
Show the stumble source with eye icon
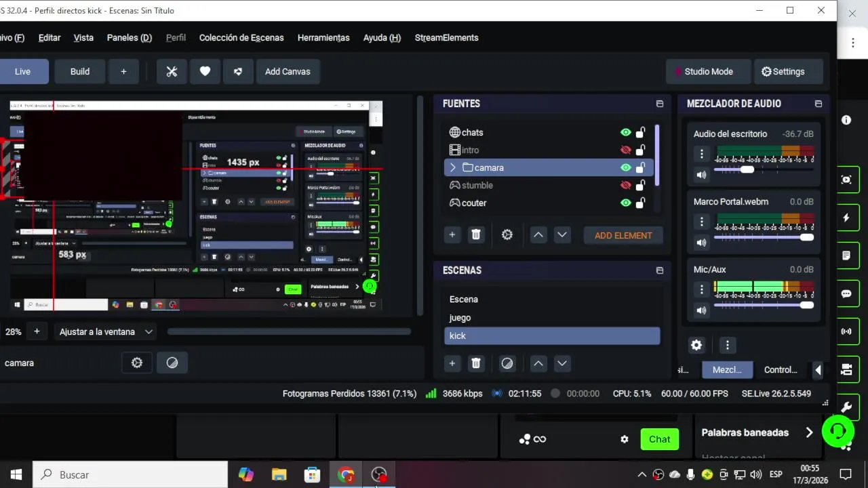[x=625, y=185]
